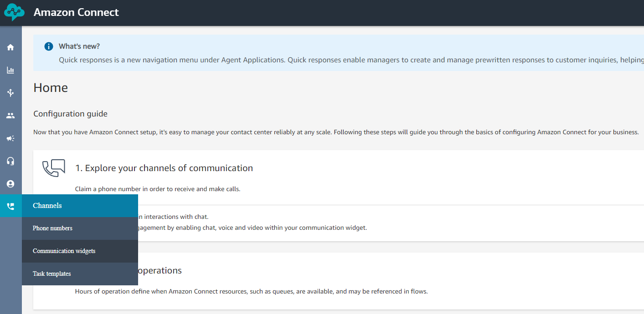Click the 'What's new?' heading
This screenshot has height=314, width=644.
point(79,46)
